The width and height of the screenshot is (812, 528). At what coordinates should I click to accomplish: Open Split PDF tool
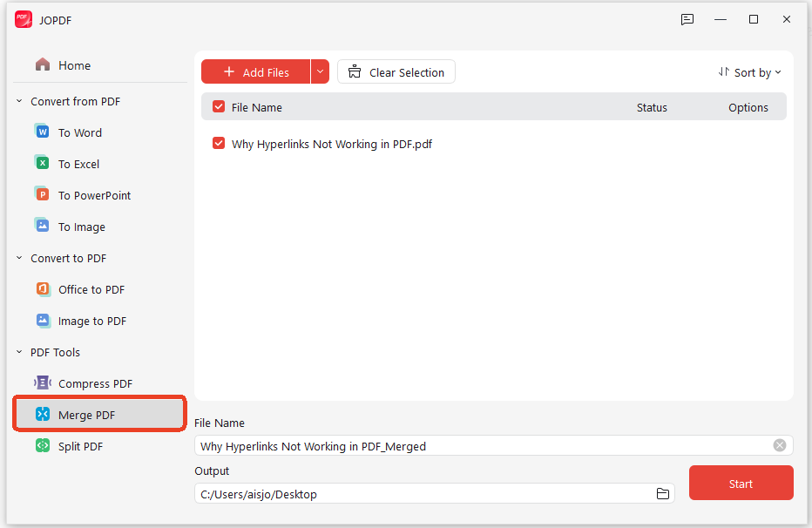pos(100,446)
